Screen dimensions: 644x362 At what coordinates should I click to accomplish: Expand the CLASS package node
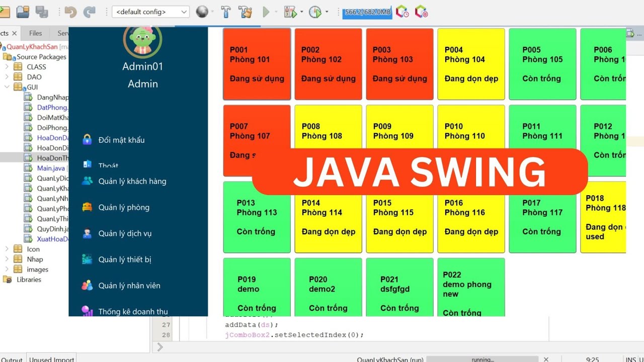coord(7,66)
